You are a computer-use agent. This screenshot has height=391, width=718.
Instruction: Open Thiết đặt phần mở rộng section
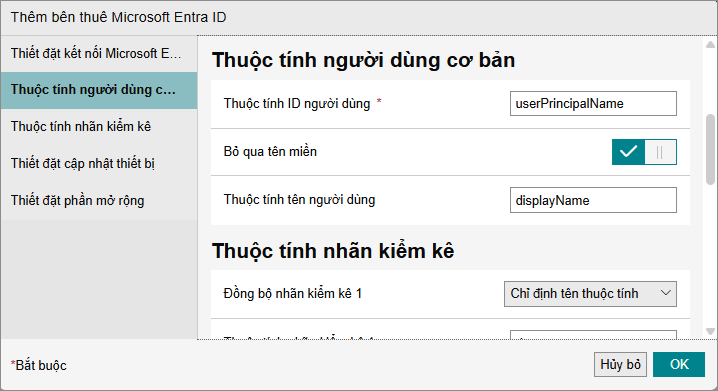(x=99, y=201)
